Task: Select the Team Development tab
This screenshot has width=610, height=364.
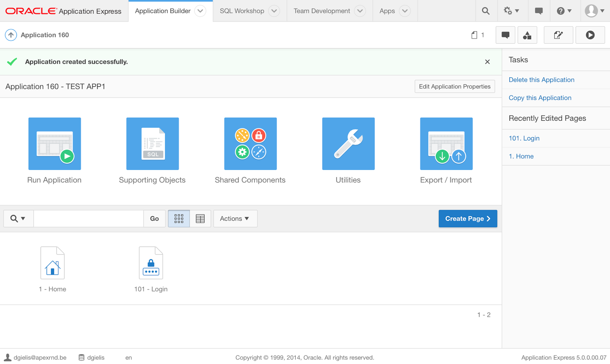Action: click(322, 11)
